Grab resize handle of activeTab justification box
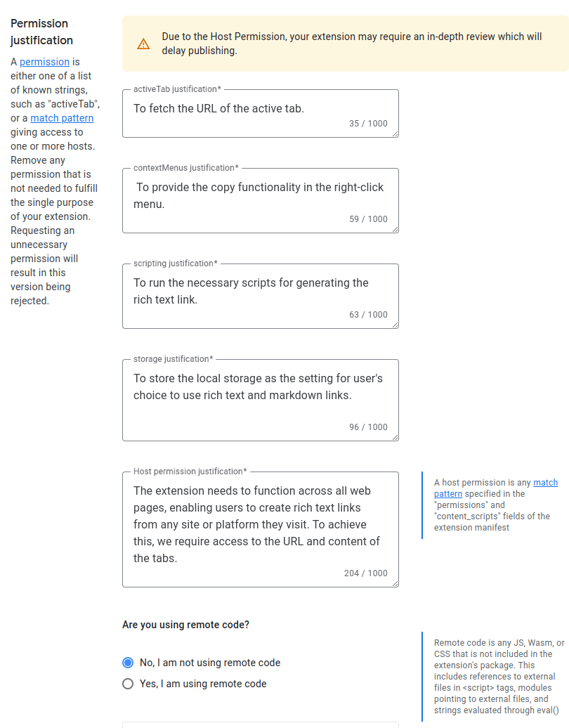 tap(395, 134)
